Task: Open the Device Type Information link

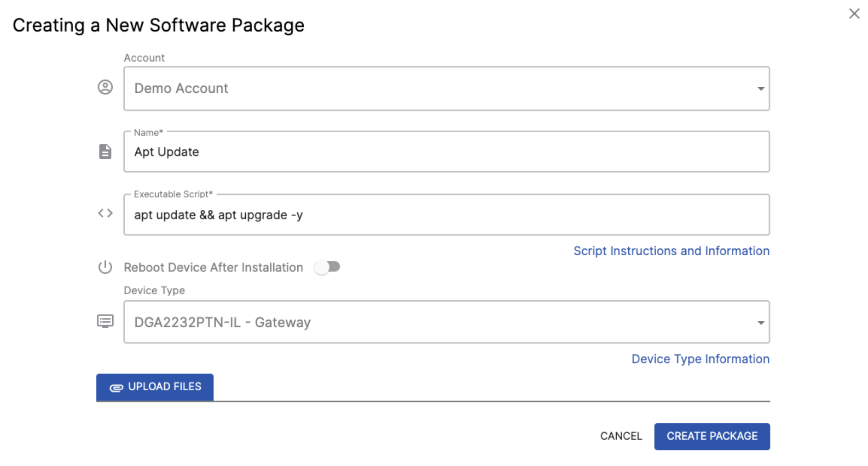Action: tap(700, 359)
